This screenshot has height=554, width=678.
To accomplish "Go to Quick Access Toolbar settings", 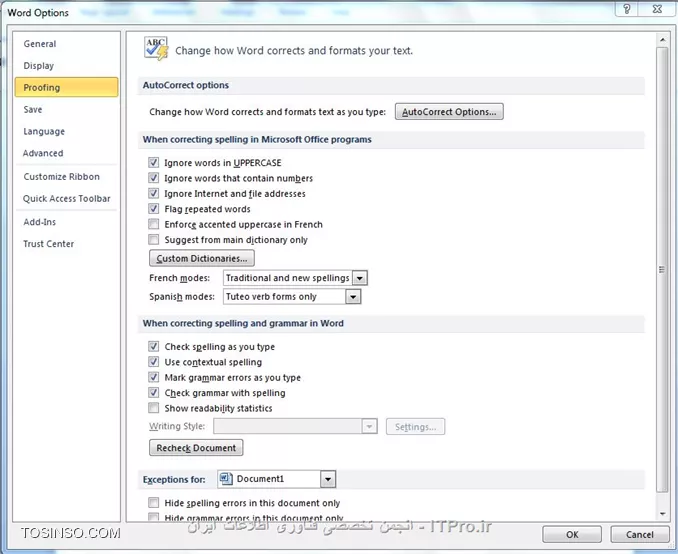I will click(x=66, y=199).
